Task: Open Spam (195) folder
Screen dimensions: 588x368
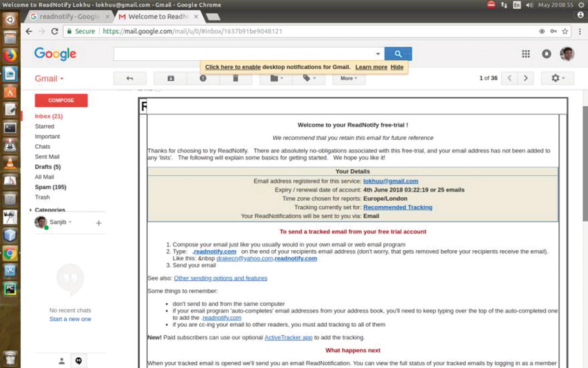Action: point(50,187)
